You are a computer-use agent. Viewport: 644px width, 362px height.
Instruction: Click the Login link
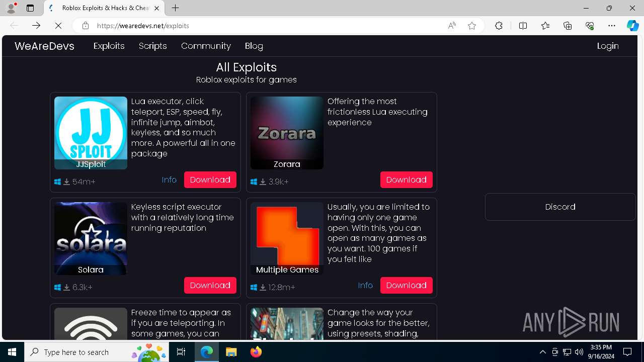click(x=608, y=46)
